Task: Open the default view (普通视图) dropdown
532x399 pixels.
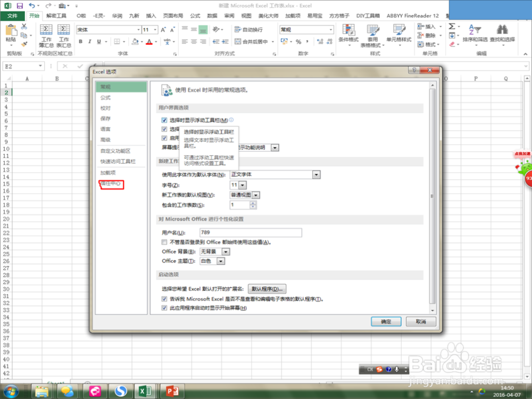Action: 256,195
